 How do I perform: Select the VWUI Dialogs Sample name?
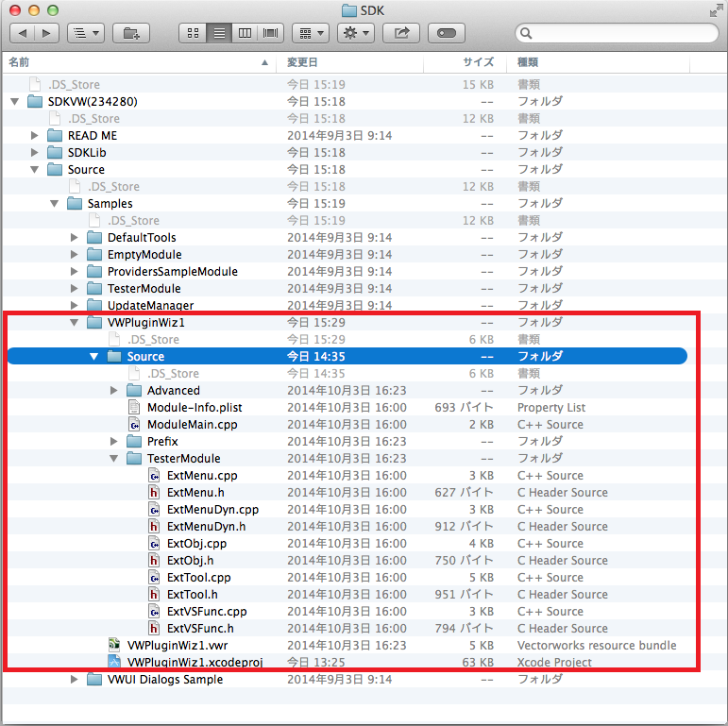point(165,679)
